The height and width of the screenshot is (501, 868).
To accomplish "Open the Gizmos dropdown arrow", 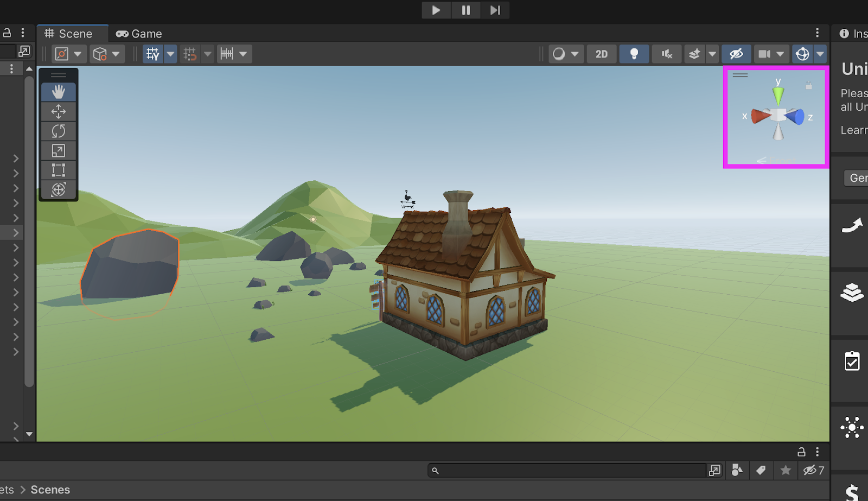I will tap(820, 54).
